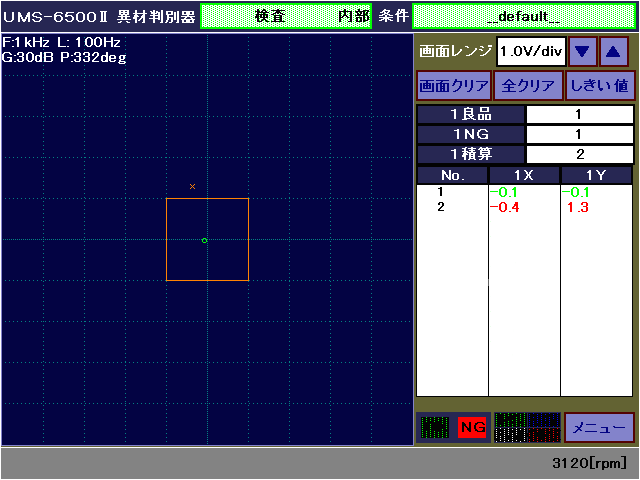This screenshot has width=640, height=480.
Task: Click the 1X column header
Action: [523, 175]
